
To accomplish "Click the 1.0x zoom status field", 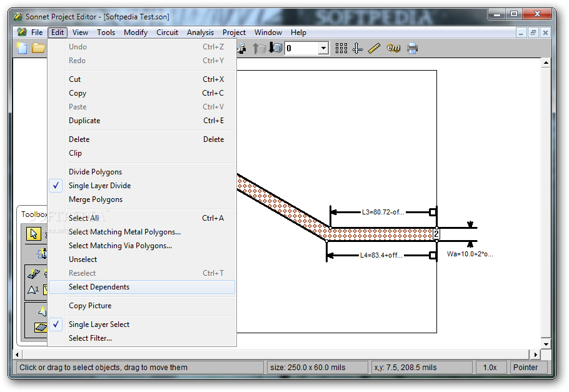I will [490, 368].
